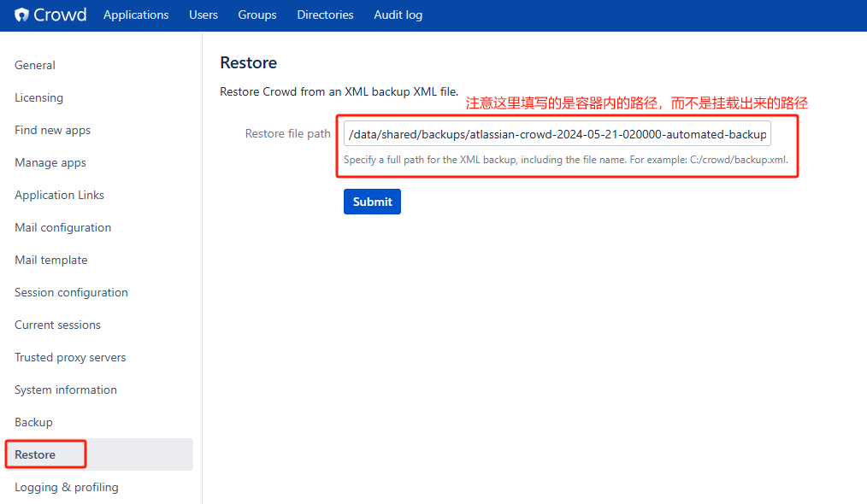Open Mail configuration
This screenshot has width=867, height=504.
pyautogui.click(x=63, y=228)
